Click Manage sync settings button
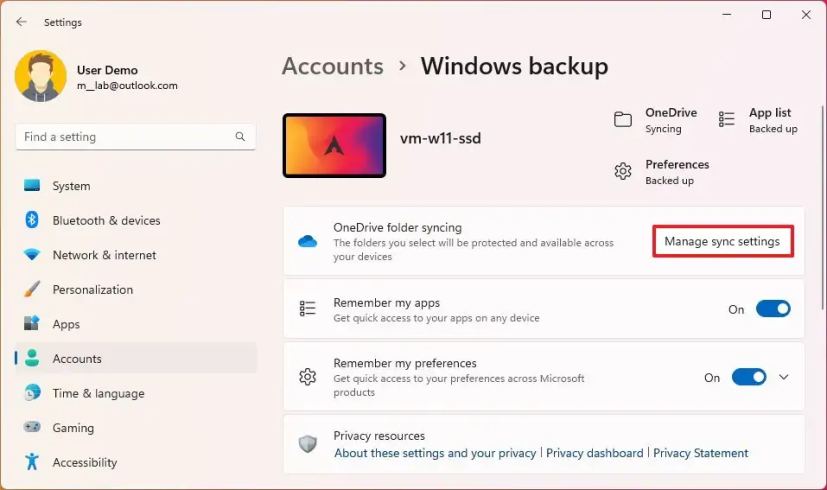The width and height of the screenshot is (827, 490). [723, 242]
